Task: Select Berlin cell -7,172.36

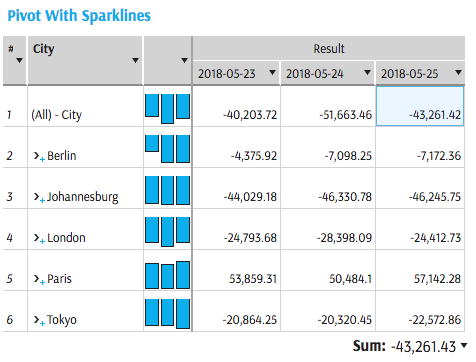Action: pos(420,148)
